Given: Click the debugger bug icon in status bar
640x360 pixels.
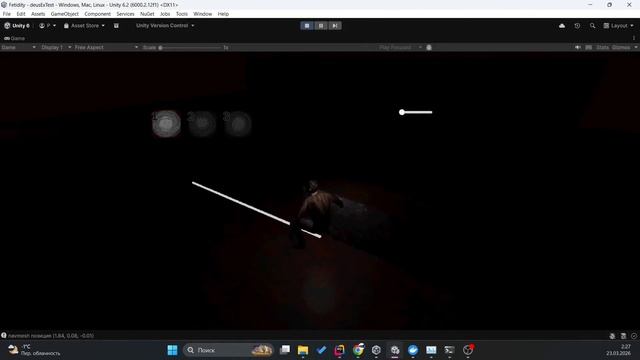Looking at the screenshot, I should (x=612, y=336).
